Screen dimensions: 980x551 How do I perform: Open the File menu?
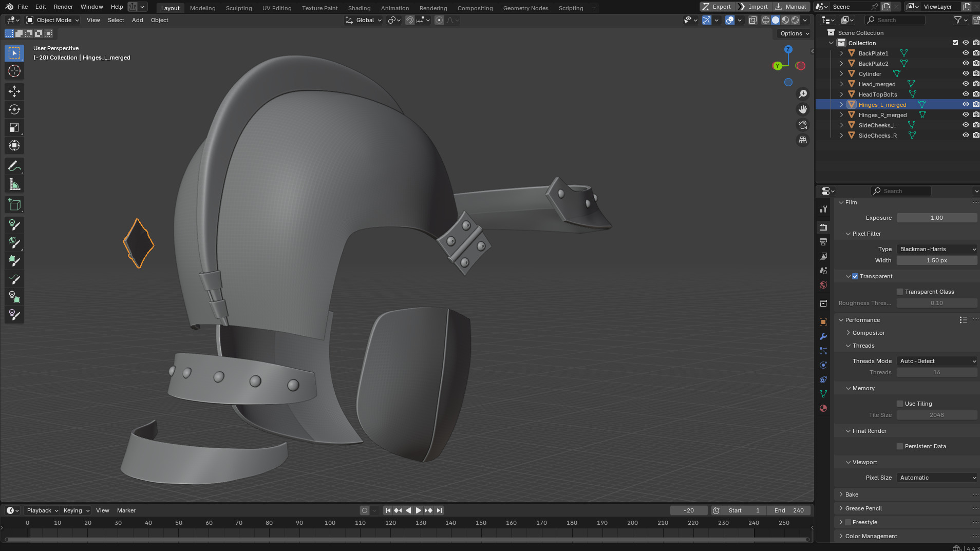tap(23, 7)
